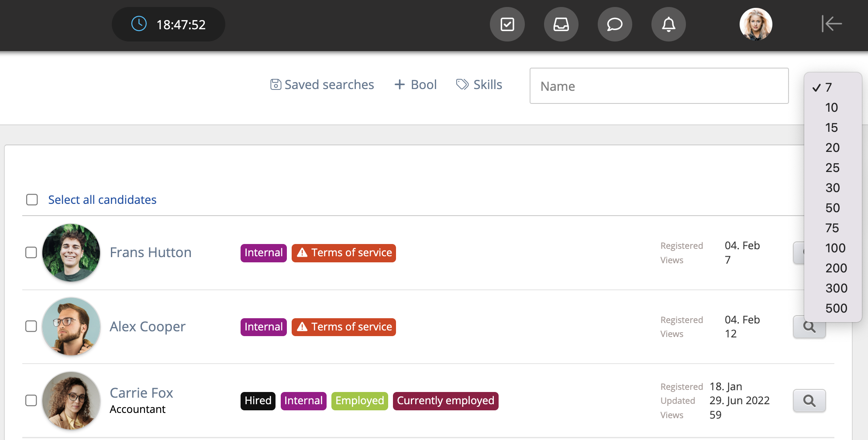Viewport: 868px width, 440px height.
Task: Check the Select all candidates checkbox
Action: point(32,199)
